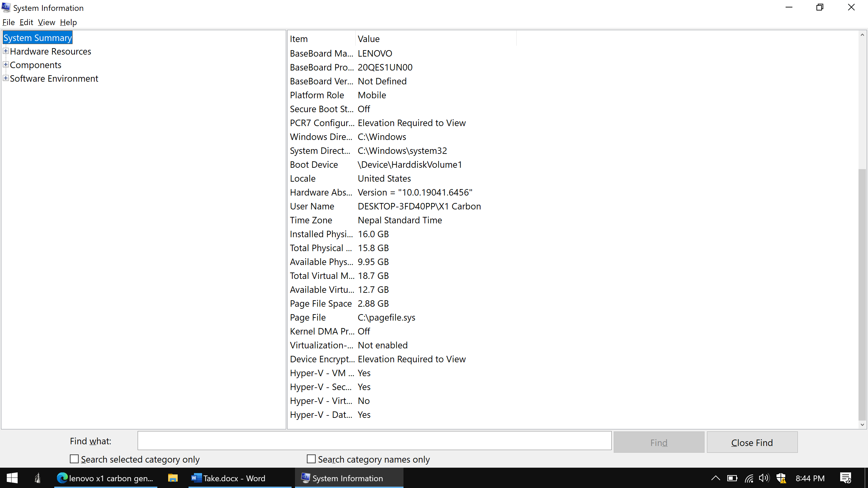Select the Components tree label
This screenshot has width=868, height=488.
(36, 65)
